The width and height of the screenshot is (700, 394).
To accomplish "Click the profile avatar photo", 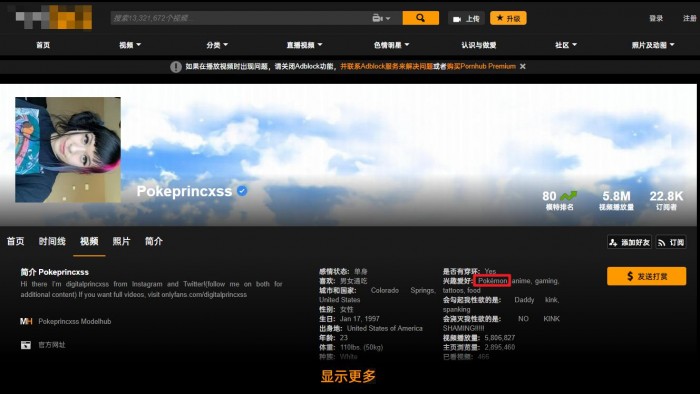I will [x=68, y=150].
